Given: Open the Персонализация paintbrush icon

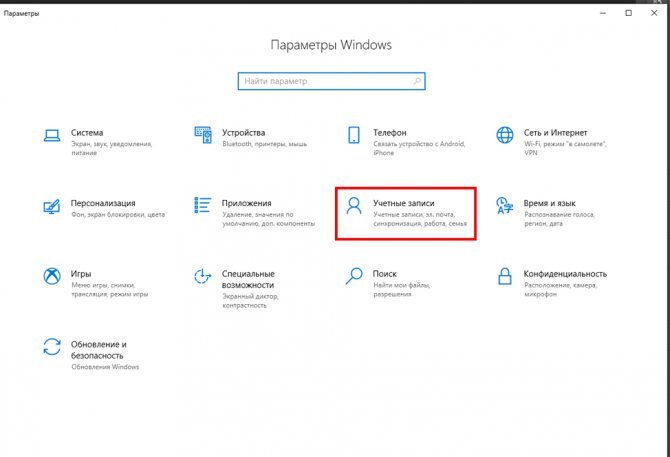Looking at the screenshot, I should [x=52, y=206].
